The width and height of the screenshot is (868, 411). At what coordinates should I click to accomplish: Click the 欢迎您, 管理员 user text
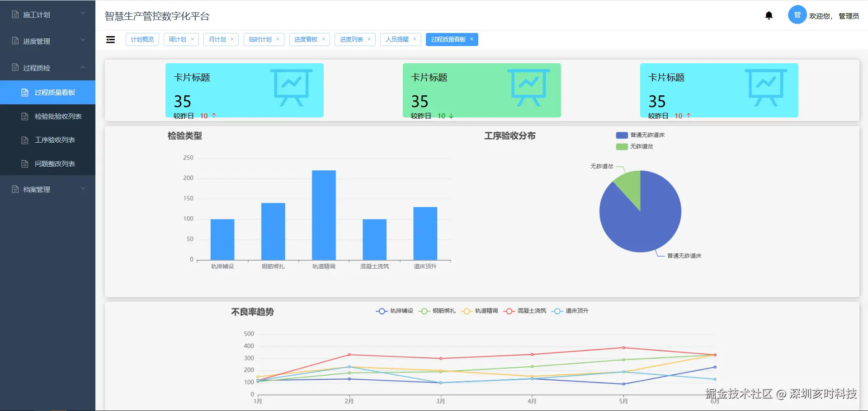(x=834, y=16)
